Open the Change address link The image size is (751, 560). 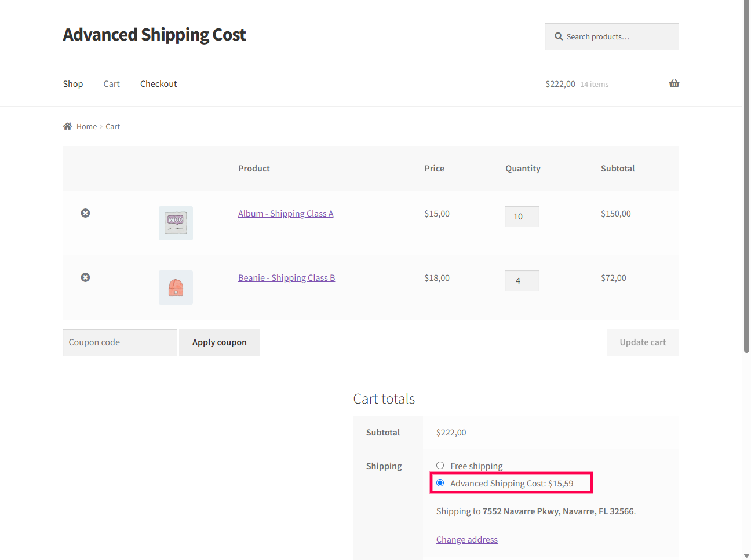(x=466, y=539)
